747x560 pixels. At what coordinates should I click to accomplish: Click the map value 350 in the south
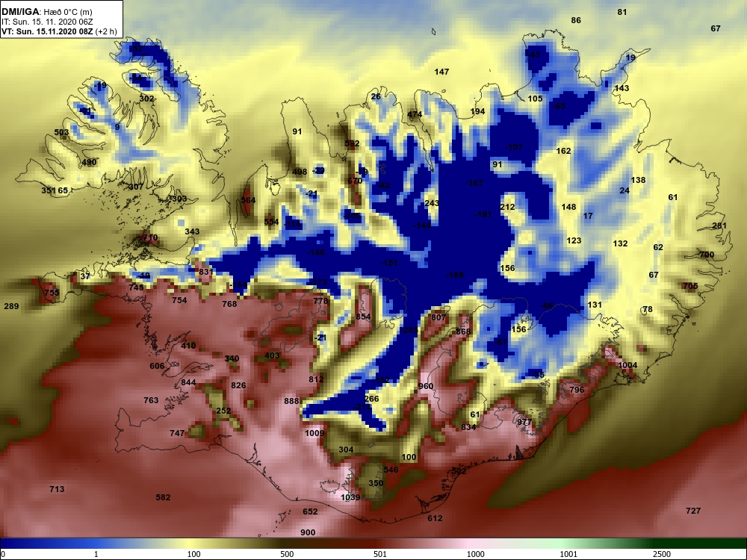tap(376, 483)
